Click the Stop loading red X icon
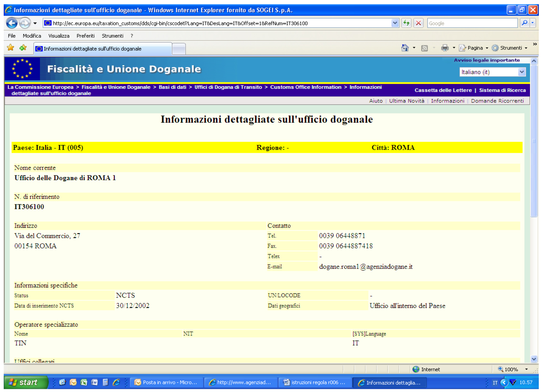Image resolution: width=542 pixels, height=392 pixels. (x=418, y=23)
